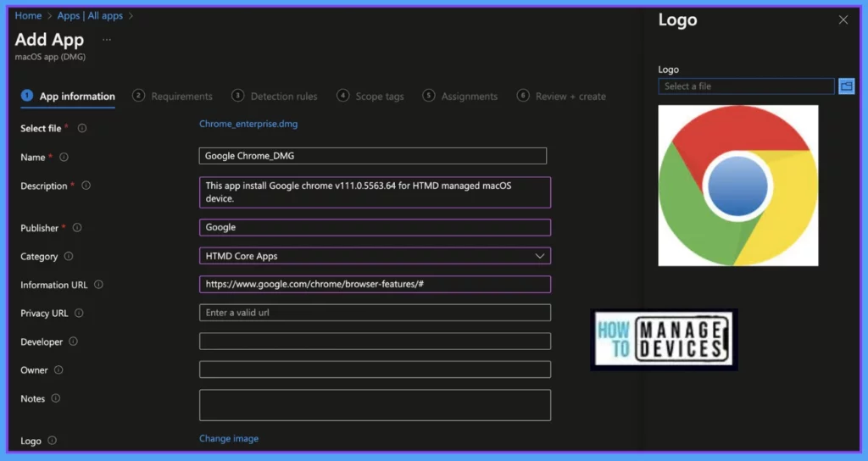Go to the Scope tags step tab

pos(370,97)
